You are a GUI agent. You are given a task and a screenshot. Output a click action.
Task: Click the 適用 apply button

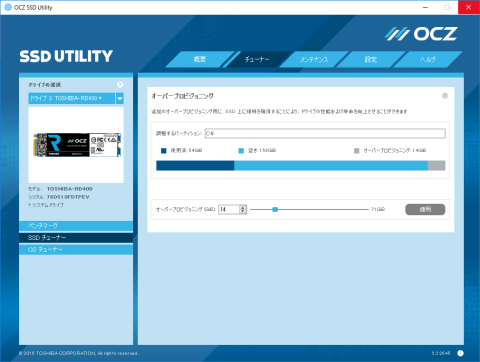[425, 209]
